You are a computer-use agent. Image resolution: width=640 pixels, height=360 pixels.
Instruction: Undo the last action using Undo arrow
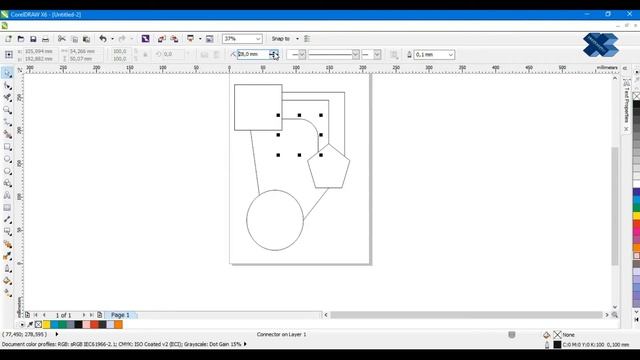click(x=103, y=39)
